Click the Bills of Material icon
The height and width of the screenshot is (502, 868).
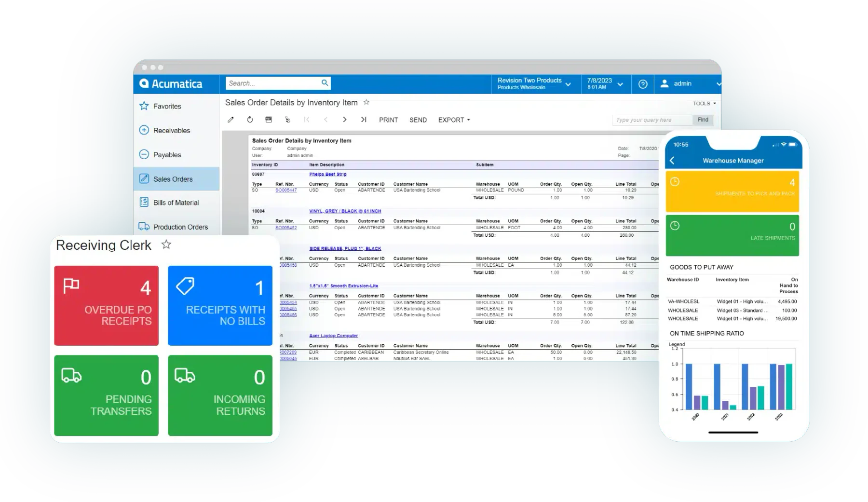coord(144,202)
